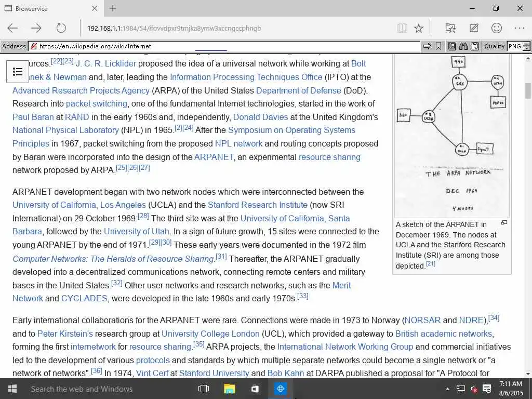This screenshot has height=399, width=532.
Task: Open the Action Center notifications icon
Action: 487,389
